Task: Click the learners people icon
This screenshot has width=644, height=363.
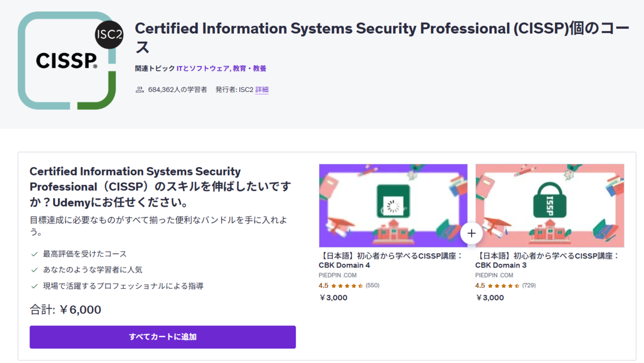Action: point(140,90)
